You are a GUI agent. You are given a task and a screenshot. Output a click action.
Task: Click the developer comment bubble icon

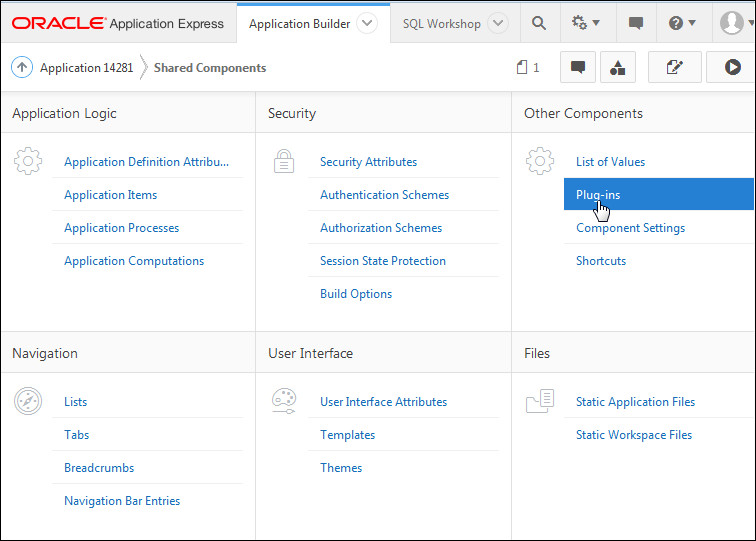point(578,68)
